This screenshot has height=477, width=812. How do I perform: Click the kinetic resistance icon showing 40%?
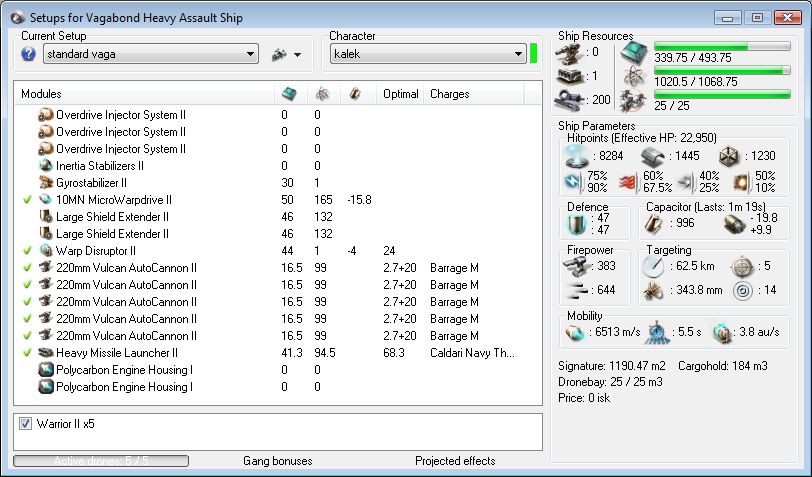point(686,182)
